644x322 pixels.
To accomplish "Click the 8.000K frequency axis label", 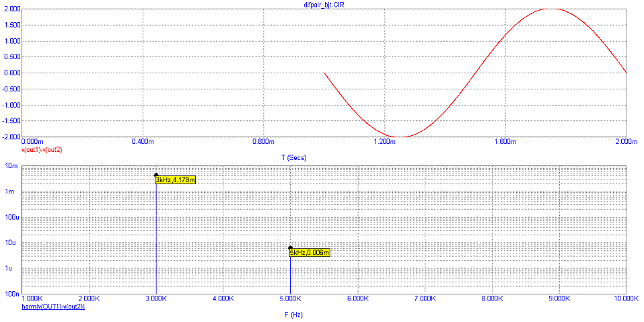I will (x=492, y=299).
